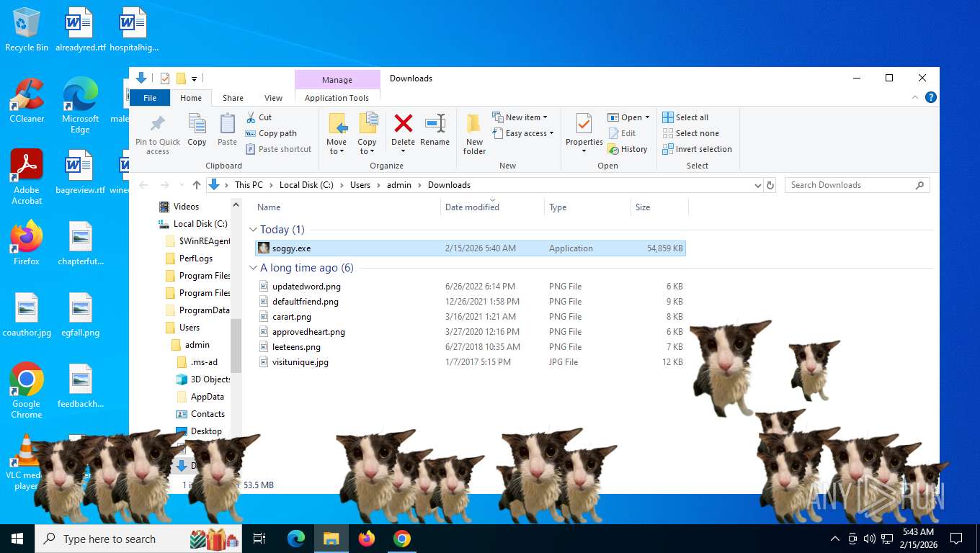The height and width of the screenshot is (553, 980).
Task: Open the Open button dropdown arrow
Action: (647, 117)
